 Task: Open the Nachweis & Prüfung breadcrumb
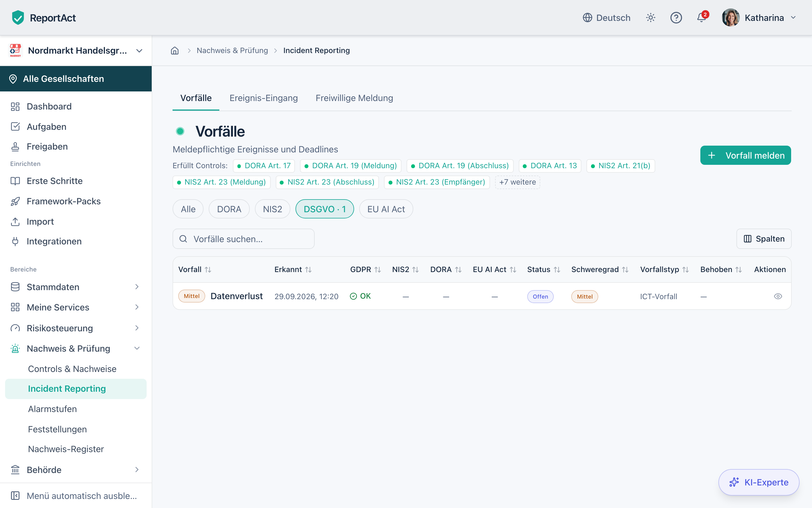click(232, 51)
